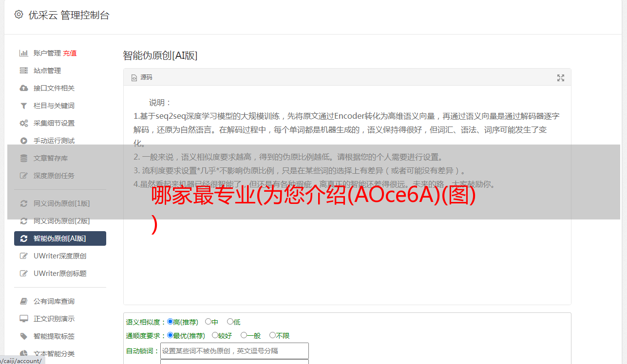Select 高(推荐) for 语义相似度

(x=170, y=322)
